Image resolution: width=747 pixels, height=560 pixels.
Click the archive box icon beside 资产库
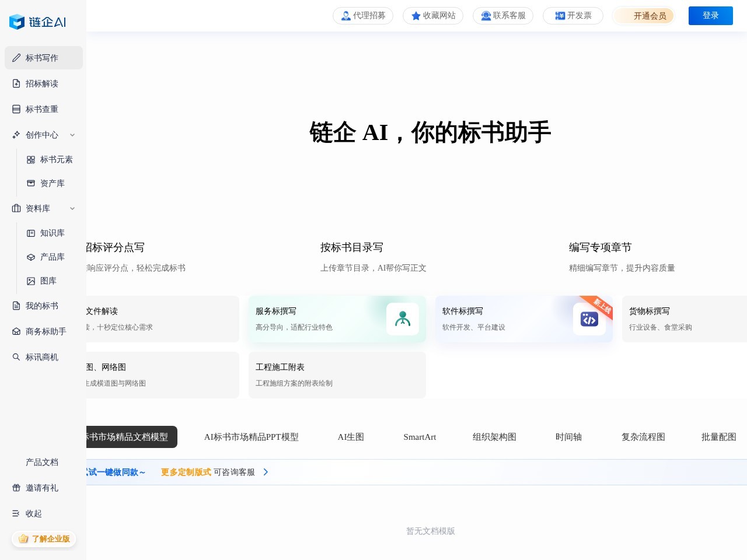coord(31,183)
